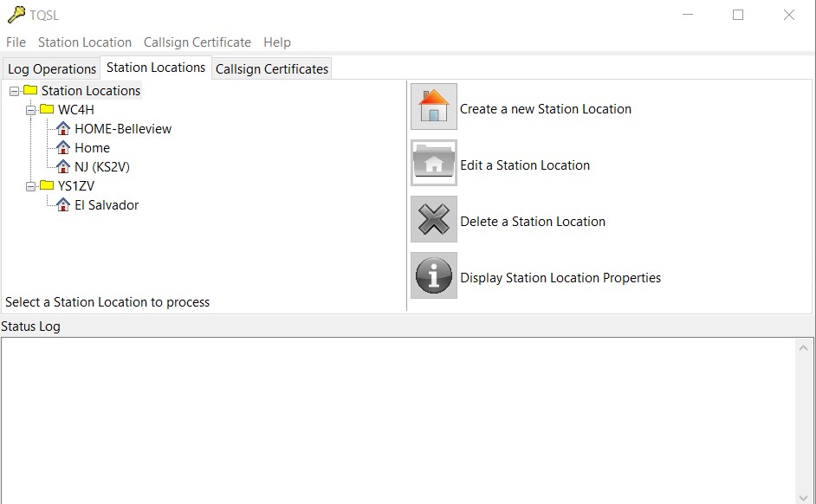The height and width of the screenshot is (504, 816).
Task: Select the HOME-Belleview house icon in tree
Action: [63, 128]
